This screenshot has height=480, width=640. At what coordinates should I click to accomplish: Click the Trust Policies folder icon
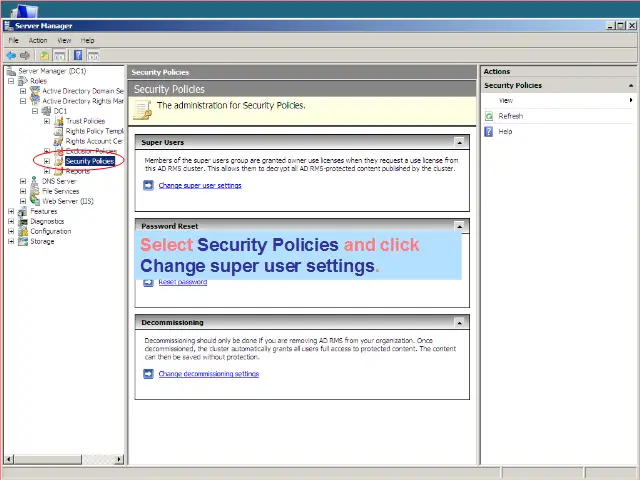[x=59, y=121]
